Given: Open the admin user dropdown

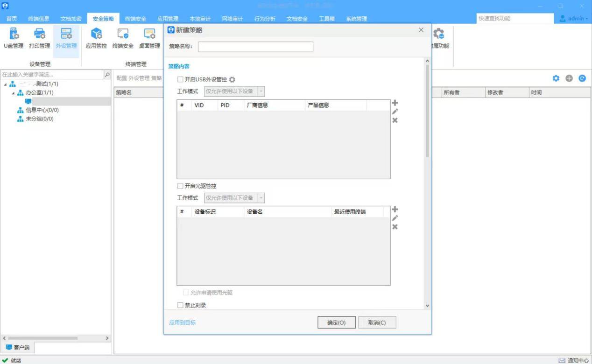Looking at the screenshot, I should point(574,19).
